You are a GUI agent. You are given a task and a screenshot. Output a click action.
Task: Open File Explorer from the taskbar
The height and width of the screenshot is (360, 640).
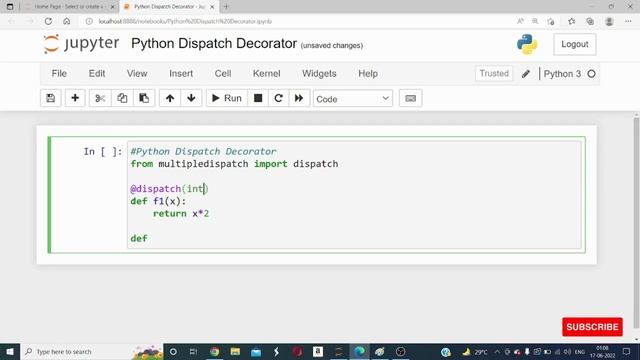pos(235,351)
